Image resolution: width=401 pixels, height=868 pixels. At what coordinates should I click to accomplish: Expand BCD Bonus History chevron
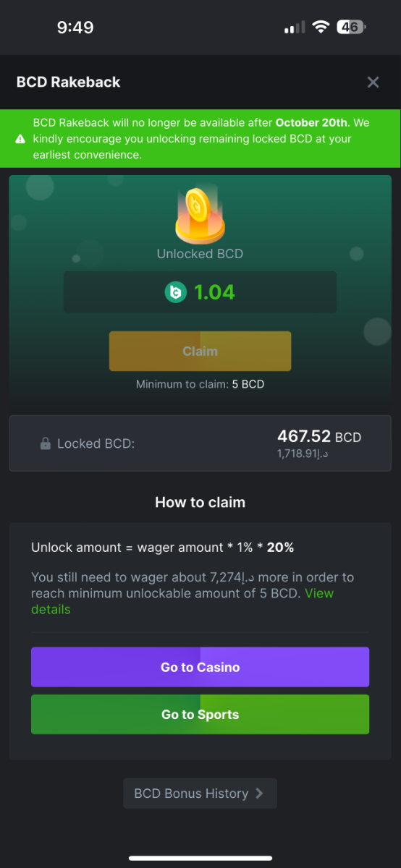point(259,793)
